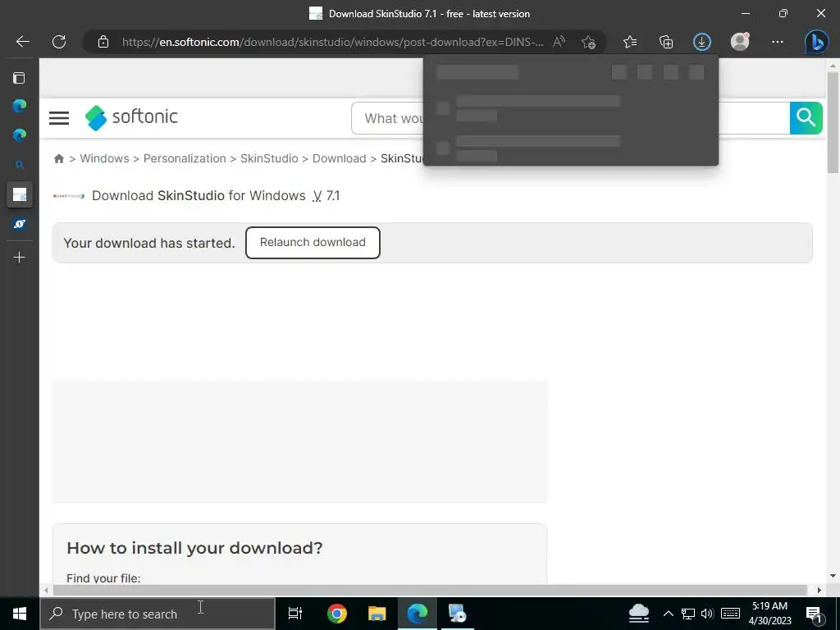Open the weather widget in the taskbar
This screenshot has width=840, height=630.
click(x=638, y=614)
